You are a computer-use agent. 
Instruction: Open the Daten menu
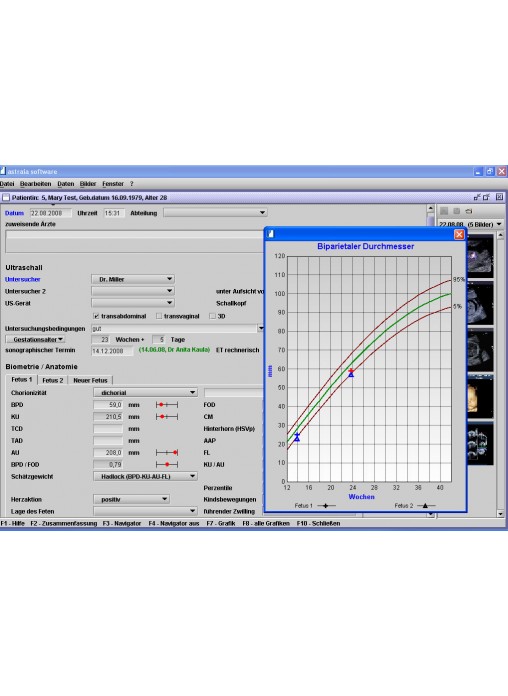point(66,184)
